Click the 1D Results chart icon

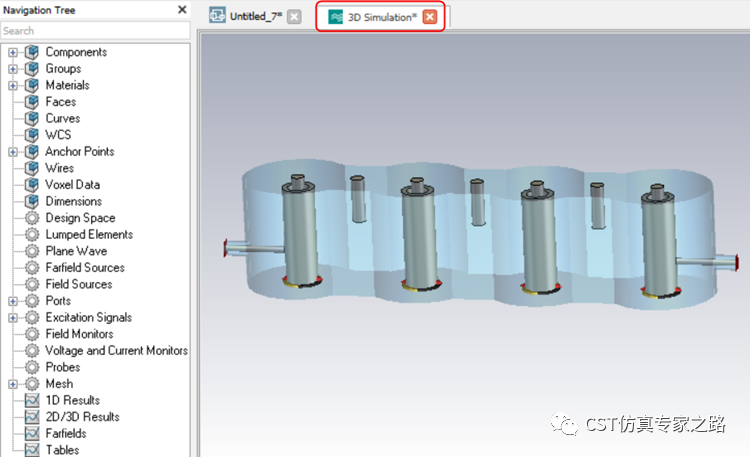point(32,401)
